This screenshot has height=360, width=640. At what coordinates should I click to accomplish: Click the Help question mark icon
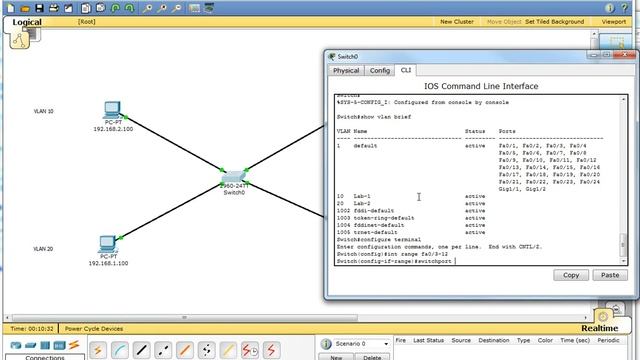624,8
